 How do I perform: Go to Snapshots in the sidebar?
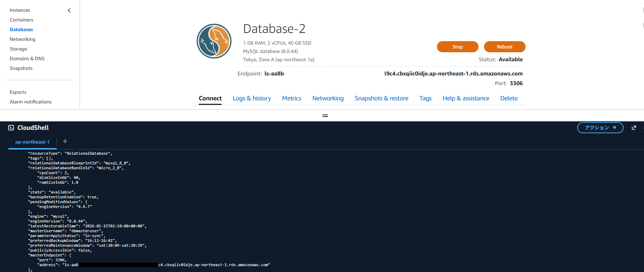[x=21, y=68]
